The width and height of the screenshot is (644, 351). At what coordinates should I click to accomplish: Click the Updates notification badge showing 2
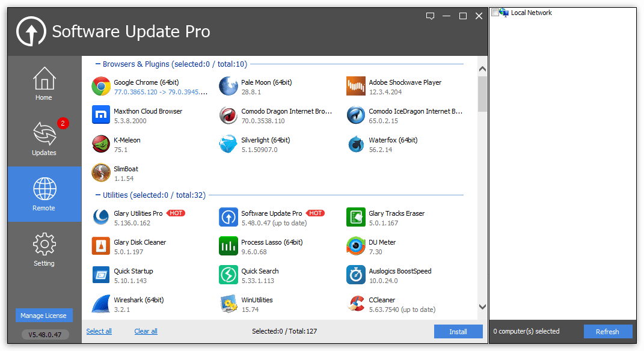point(63,123)
